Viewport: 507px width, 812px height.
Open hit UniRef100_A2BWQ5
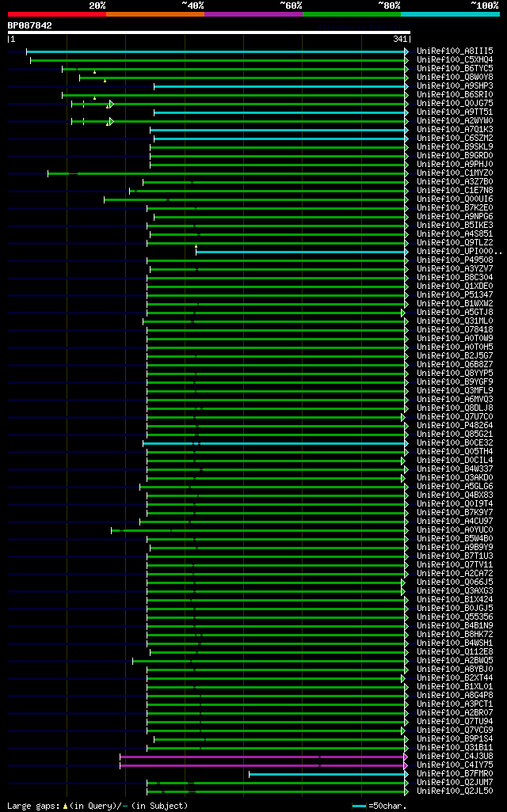click(x=455, y=660)
